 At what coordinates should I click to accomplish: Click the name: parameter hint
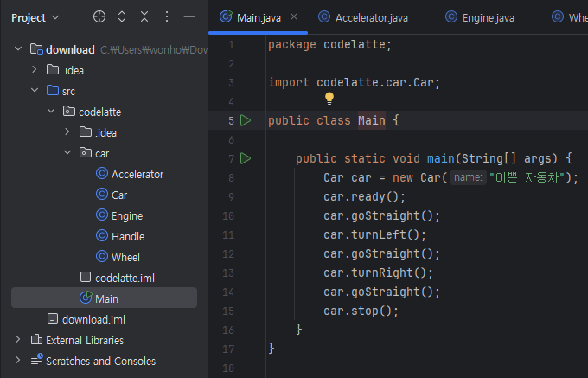coord(468,177)
